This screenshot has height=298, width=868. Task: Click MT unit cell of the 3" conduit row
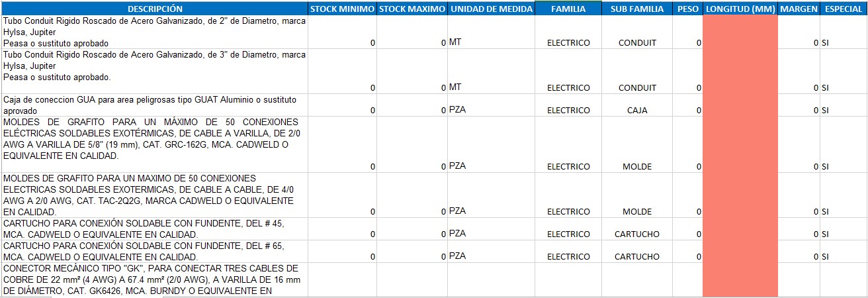(x=491, y=72)
